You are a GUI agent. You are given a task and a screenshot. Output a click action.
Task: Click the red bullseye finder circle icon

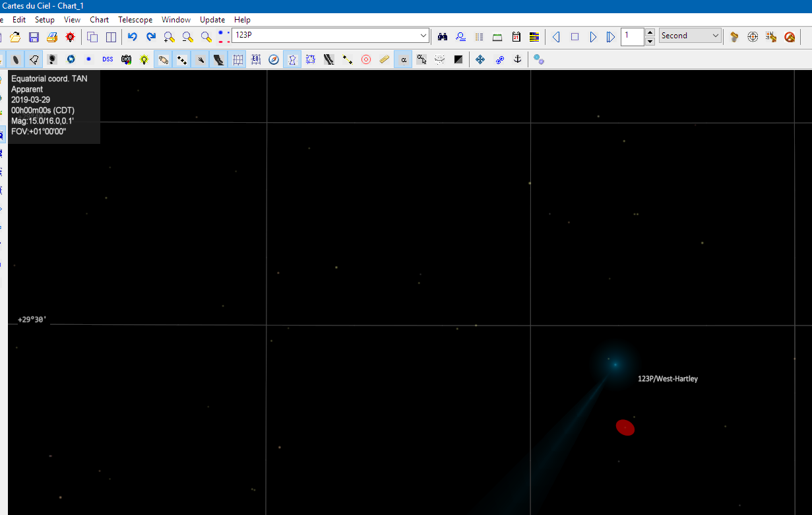tap(366, 59)
